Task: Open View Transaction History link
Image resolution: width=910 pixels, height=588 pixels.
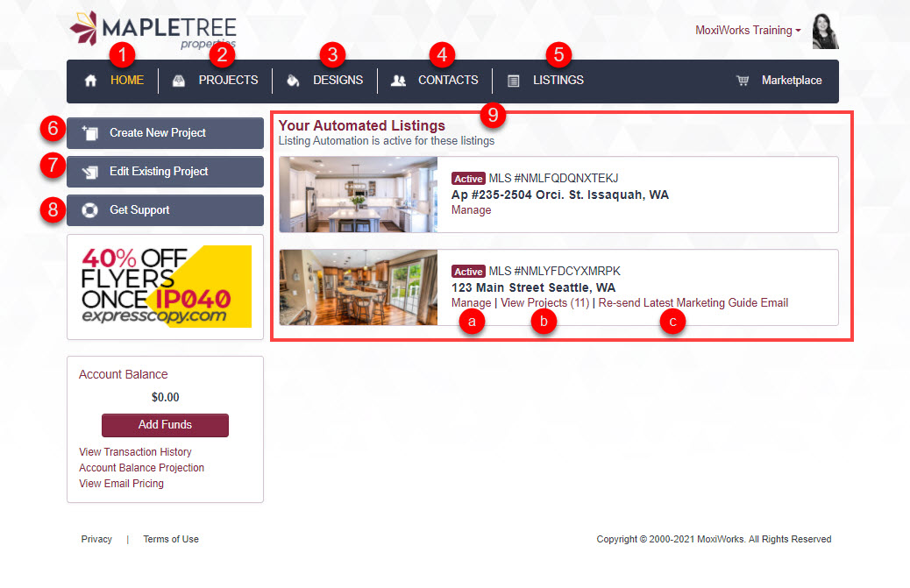Action: pyautogui.click(x=135, y=451)
